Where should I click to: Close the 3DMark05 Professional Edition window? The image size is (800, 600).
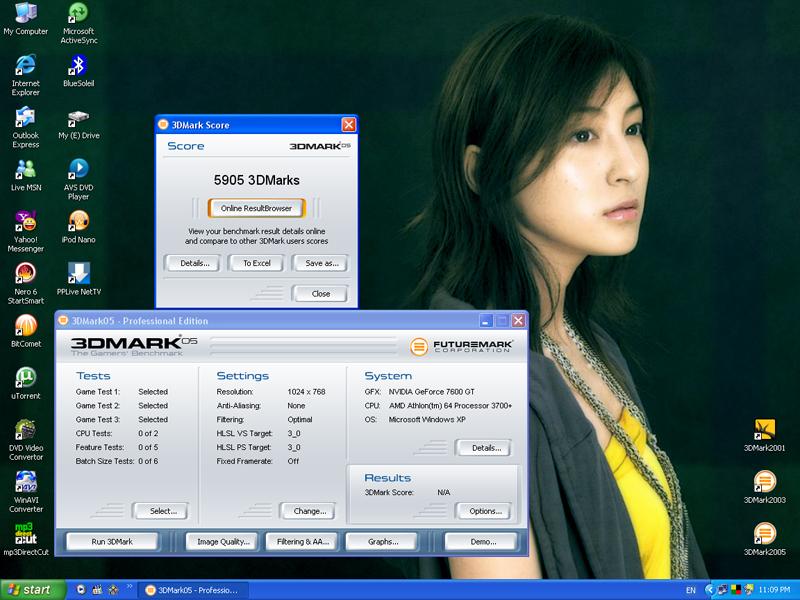pyautogui.click(x=518, y=320)
